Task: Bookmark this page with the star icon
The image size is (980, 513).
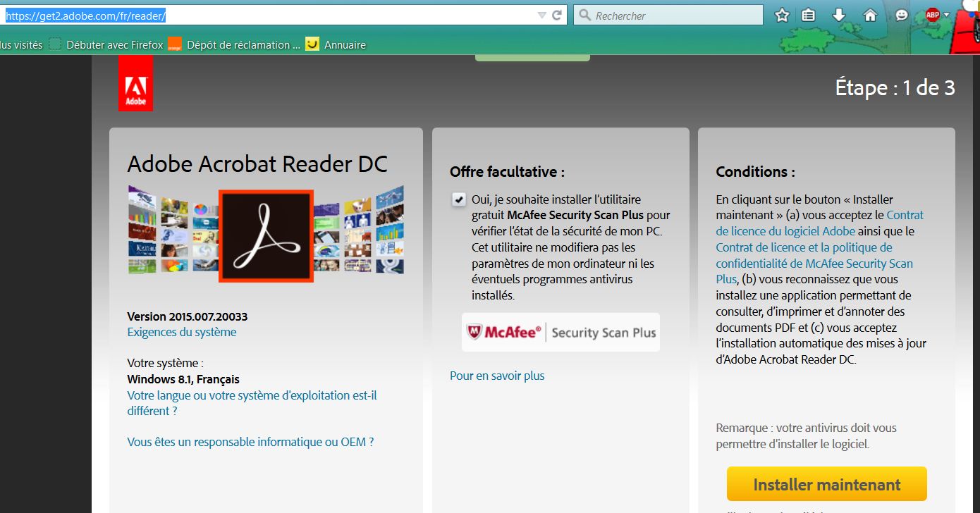Action: click(x=782, y=15)
